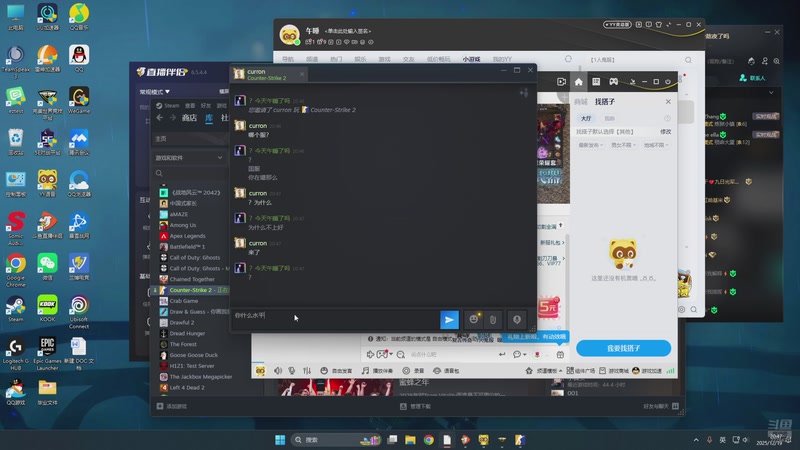Screen dimensions: 800x450
Task: Open the Steam desktop shortcut
Action: (x=15, y=309)
